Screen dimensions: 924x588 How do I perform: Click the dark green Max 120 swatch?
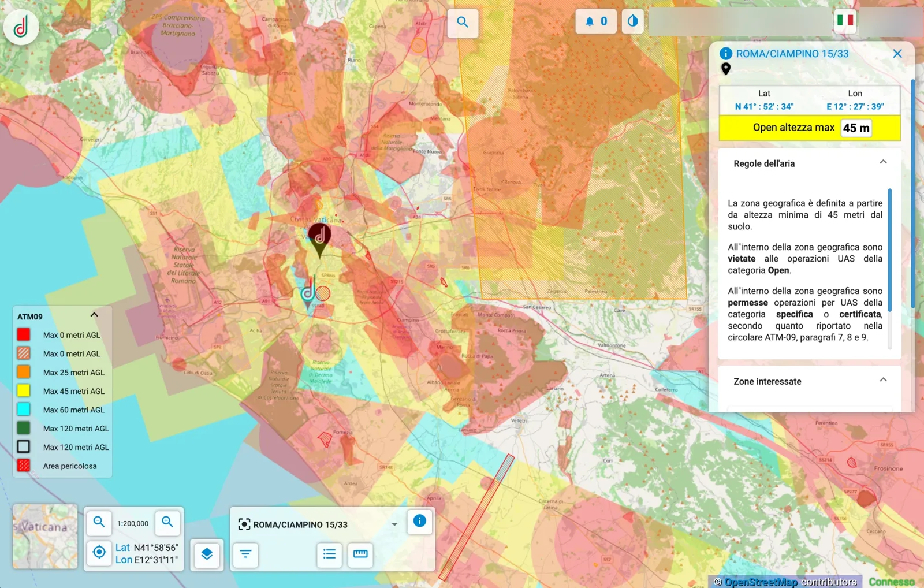pyautogui.click(x=24, y=428)
